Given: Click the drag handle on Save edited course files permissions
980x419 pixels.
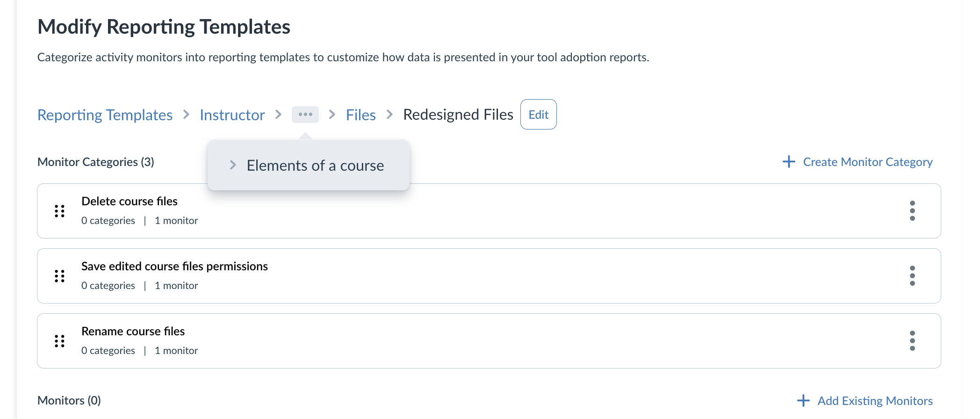Looking at the screenshot, I should pos(59,276).
